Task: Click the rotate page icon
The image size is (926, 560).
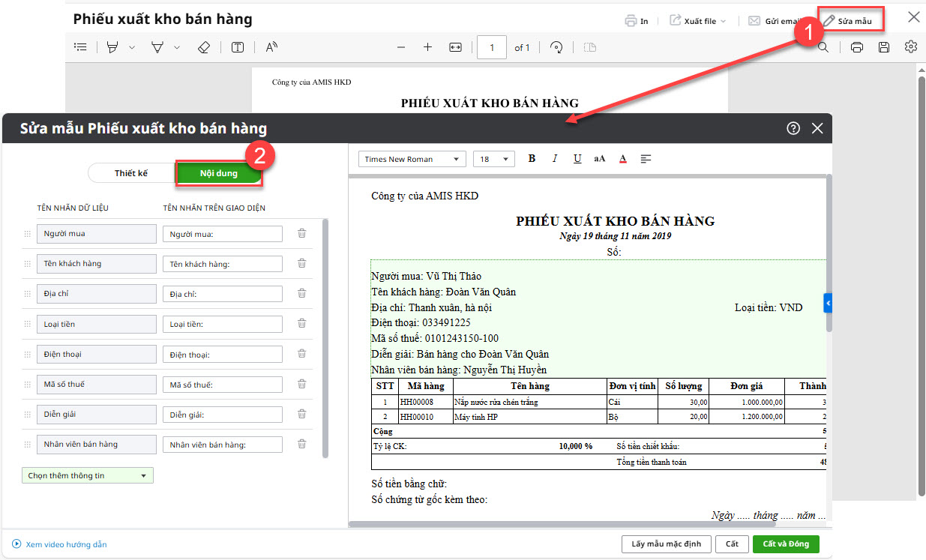Action: [556, 47]
